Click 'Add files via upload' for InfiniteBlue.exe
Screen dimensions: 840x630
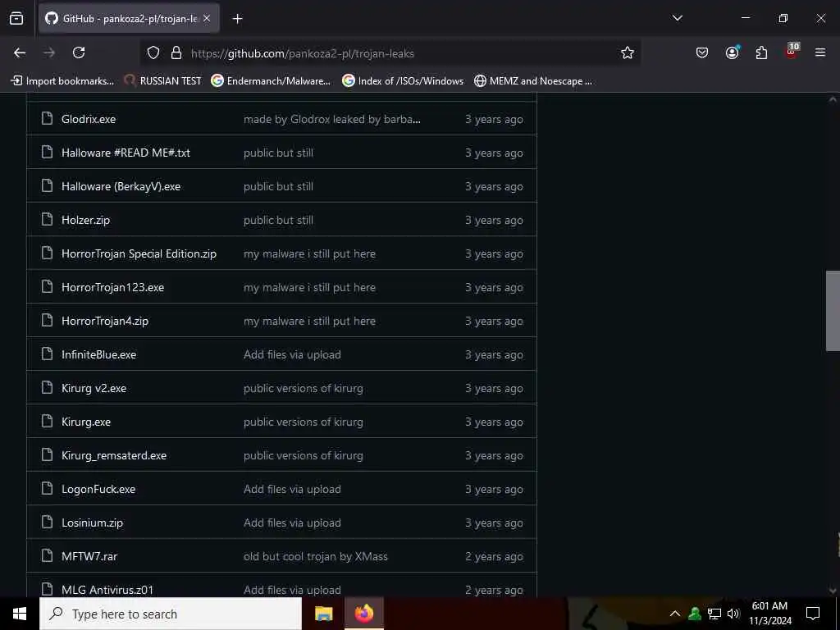click(x=292, y=354)
